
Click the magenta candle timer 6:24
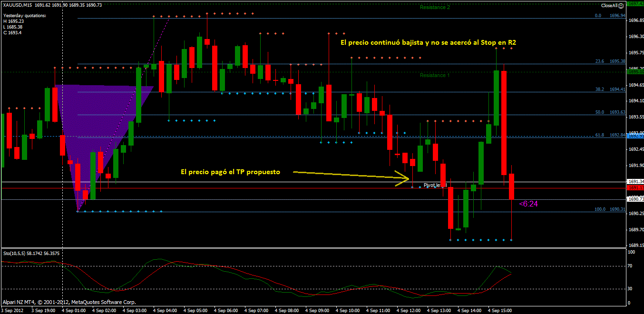[528, 204]
